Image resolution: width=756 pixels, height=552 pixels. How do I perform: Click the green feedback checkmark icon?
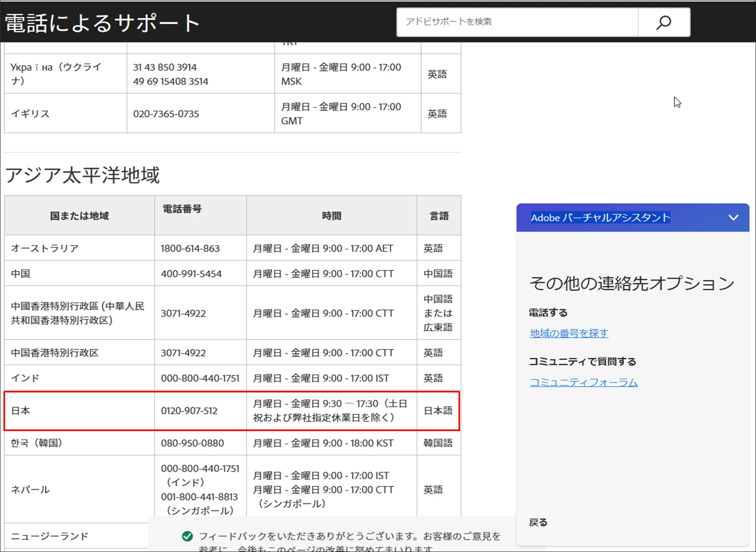pyautogui.click(x=188, y=536)
